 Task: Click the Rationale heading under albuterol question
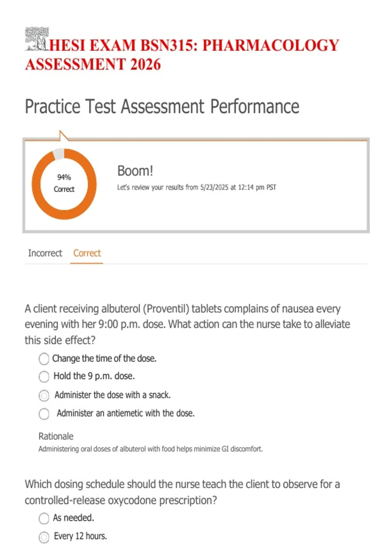pos(56,436)
